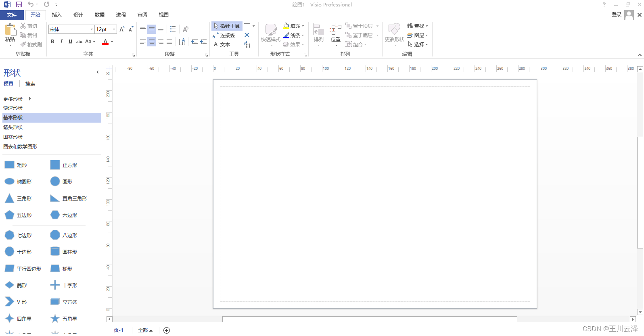Toggle Underline formatting
The image size is (644, 336).
(70, 42)
